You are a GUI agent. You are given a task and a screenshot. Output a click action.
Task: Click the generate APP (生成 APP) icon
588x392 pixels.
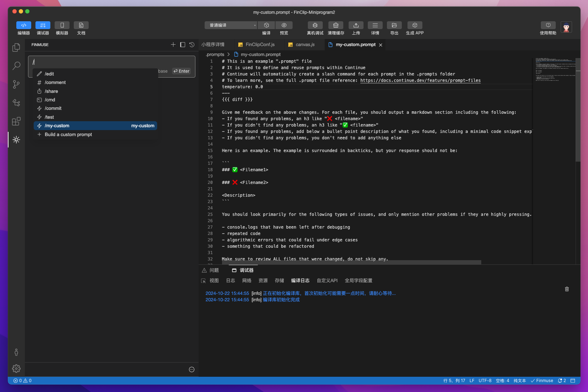click(415, 25)
